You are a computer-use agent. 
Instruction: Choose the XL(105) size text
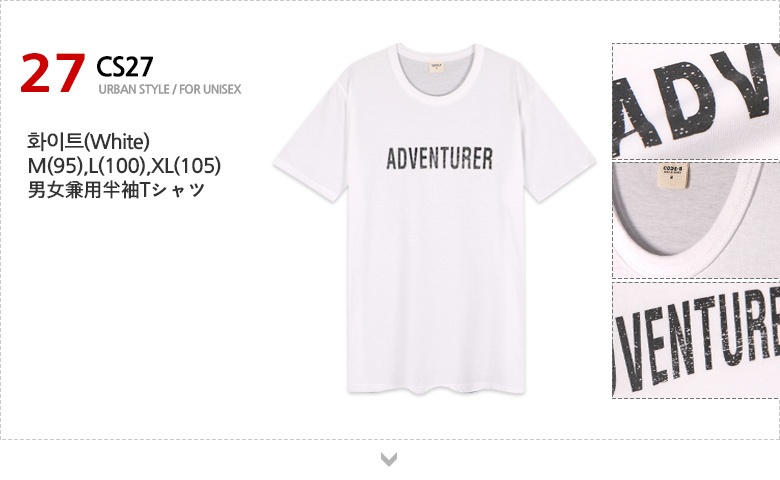tap(186, 163)
